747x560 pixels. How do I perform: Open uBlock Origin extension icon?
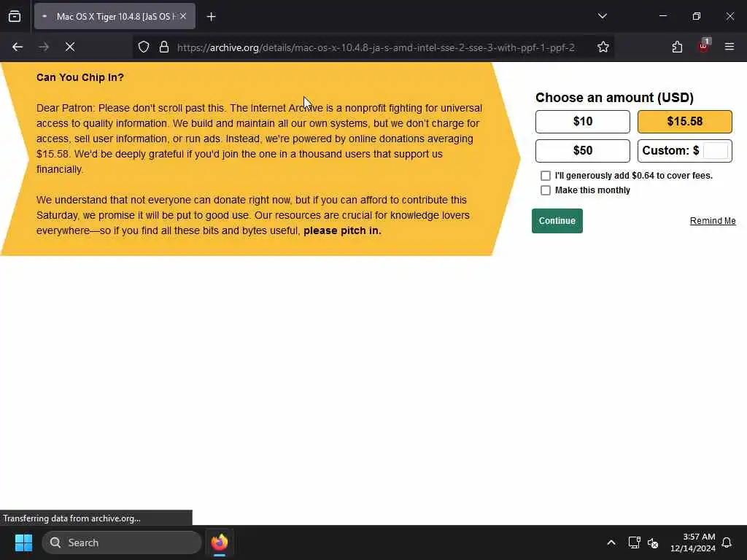pyautogui.click(x=704, y=46)
